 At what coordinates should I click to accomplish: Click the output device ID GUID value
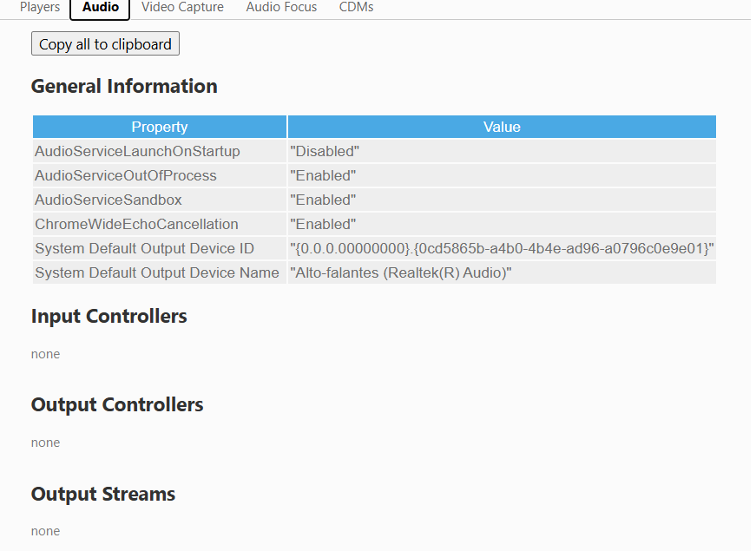[502, 249]
